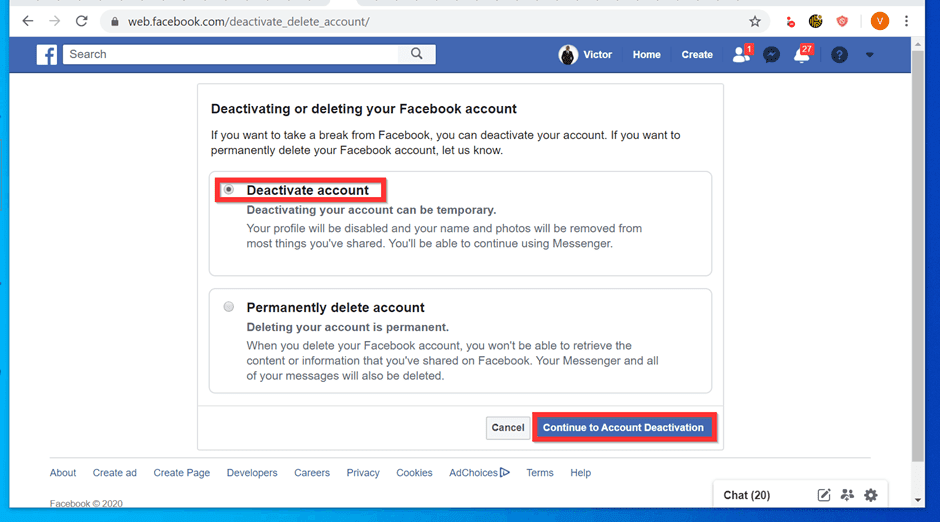This screenshot has height=522, width=940.
Task: Click the chat compose new message icon
Action: point(824,495)
